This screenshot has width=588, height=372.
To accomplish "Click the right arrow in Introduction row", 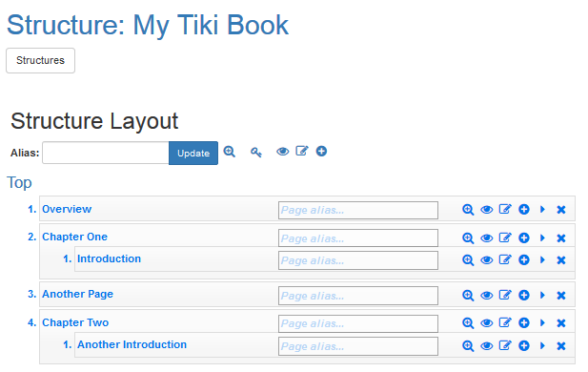I will (x=542, y=259).
